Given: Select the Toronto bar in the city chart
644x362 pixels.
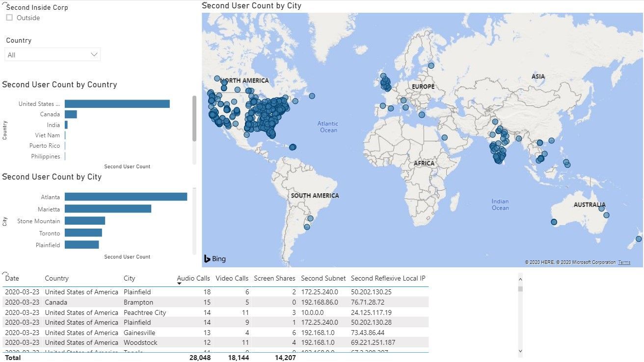Looking at the screenshot, I should click(83, 233).
